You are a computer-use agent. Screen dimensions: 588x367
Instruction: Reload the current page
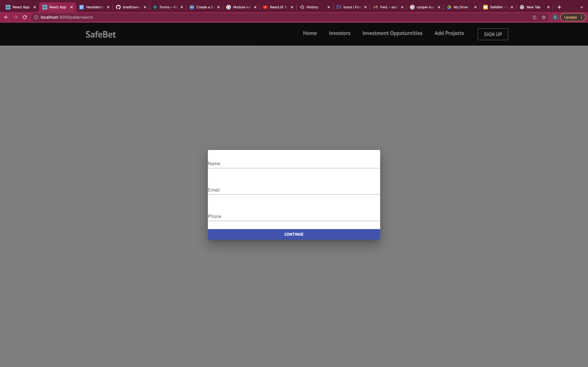[x=25, y=17]
